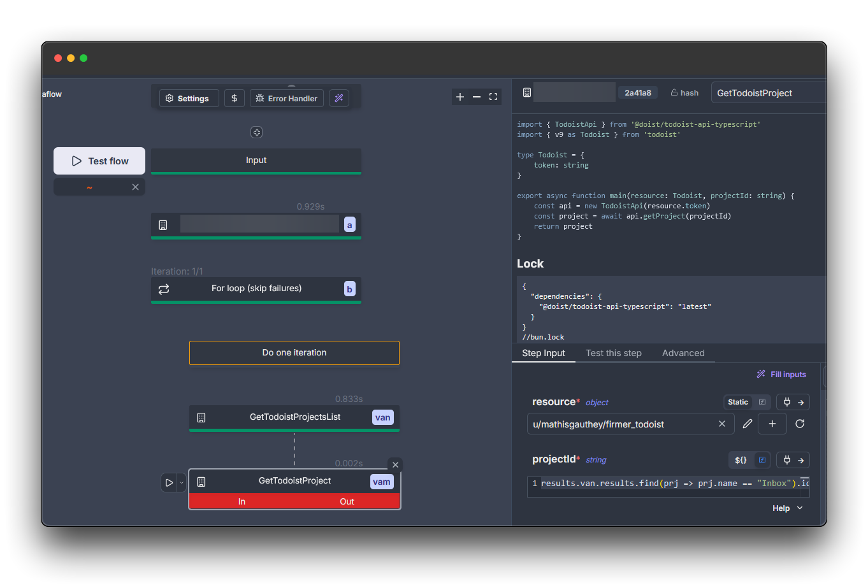Switch to the Step Input tab
This screenshot has height=588, width=868.
coord(544,353)
